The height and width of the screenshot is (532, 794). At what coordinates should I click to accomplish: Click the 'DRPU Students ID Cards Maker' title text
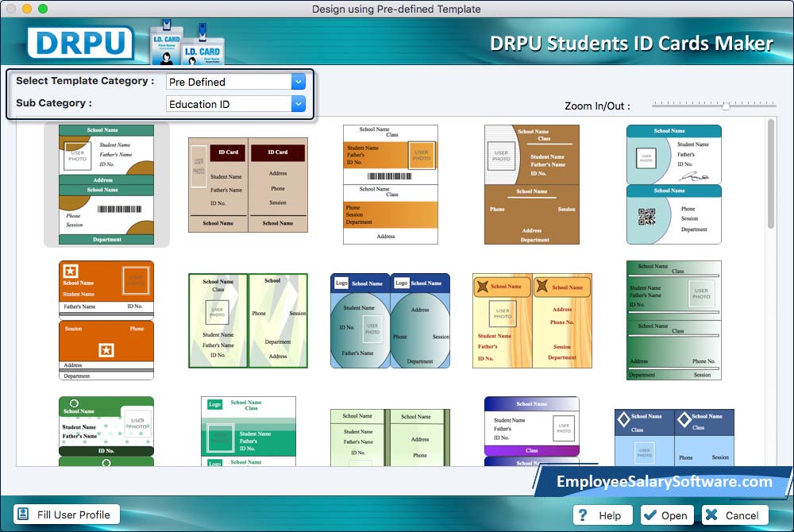[631, 44]
